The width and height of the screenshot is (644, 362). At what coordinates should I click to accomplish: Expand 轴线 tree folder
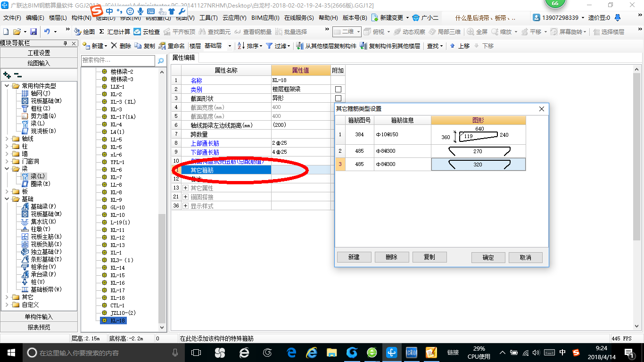click(7, 139)
